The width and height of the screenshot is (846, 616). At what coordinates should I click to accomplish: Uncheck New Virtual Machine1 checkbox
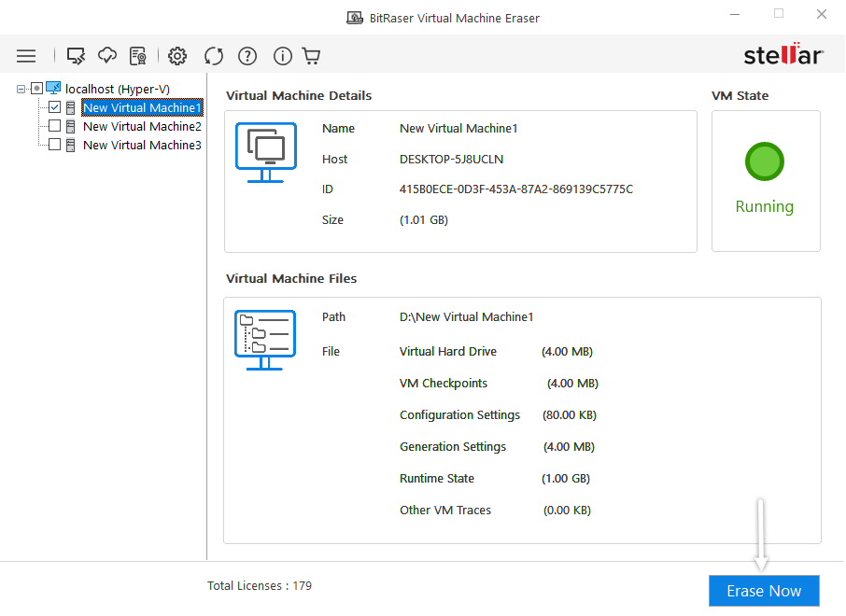[x=54, y=107]
